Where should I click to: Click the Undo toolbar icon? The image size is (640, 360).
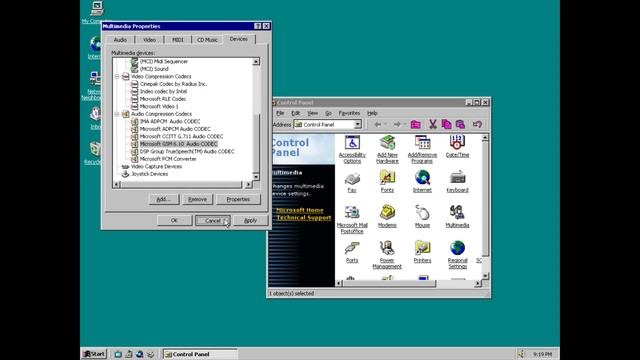[x=477, y=124]
